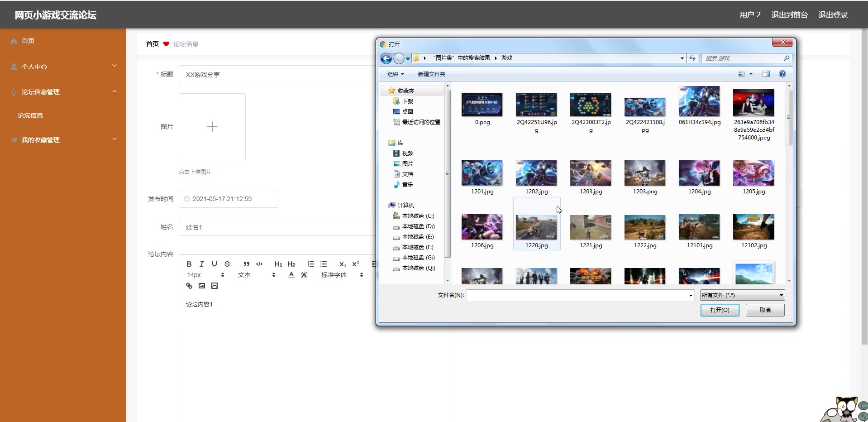
Task: Apply ordered list formatting
Action: click(311, 264)
